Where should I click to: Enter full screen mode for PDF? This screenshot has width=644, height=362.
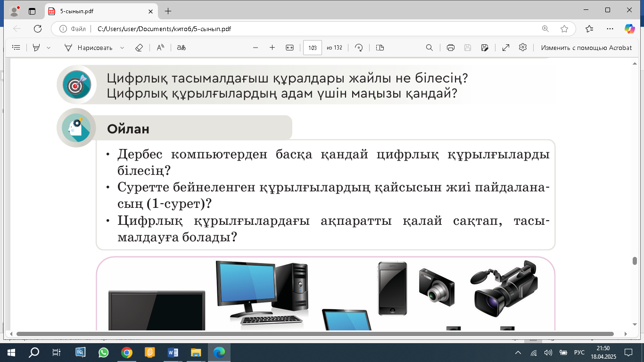coord(506,48)
